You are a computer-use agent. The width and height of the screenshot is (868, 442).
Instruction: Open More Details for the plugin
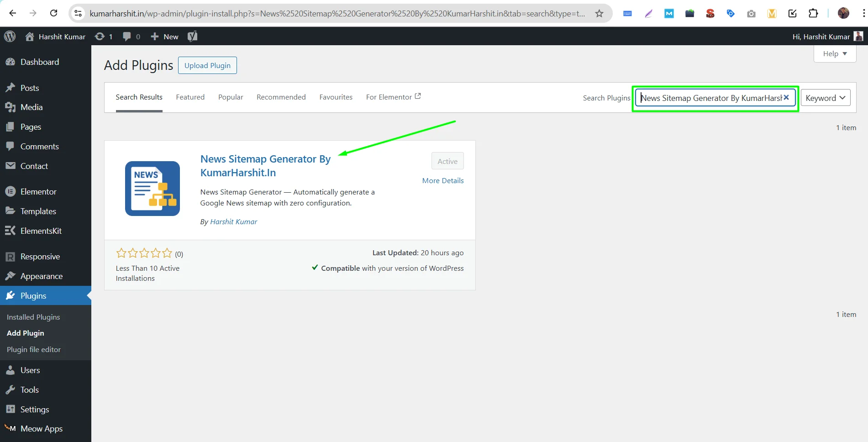(443, 181)
